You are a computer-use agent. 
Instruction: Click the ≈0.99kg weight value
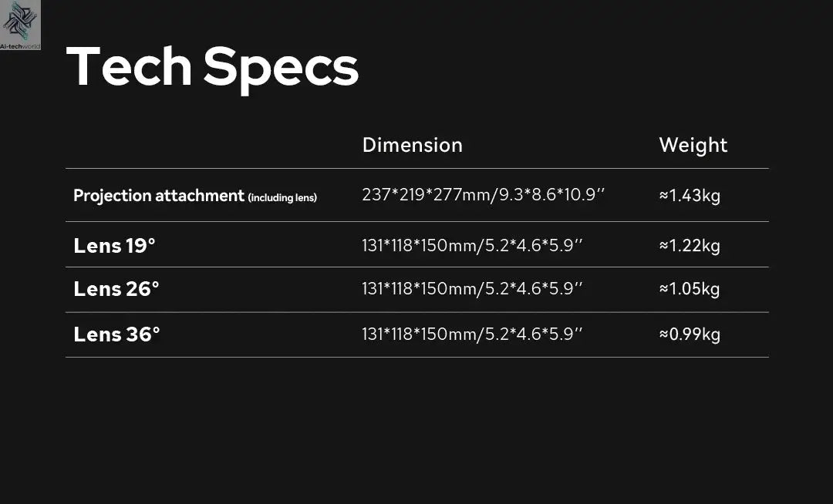(690, 334)
